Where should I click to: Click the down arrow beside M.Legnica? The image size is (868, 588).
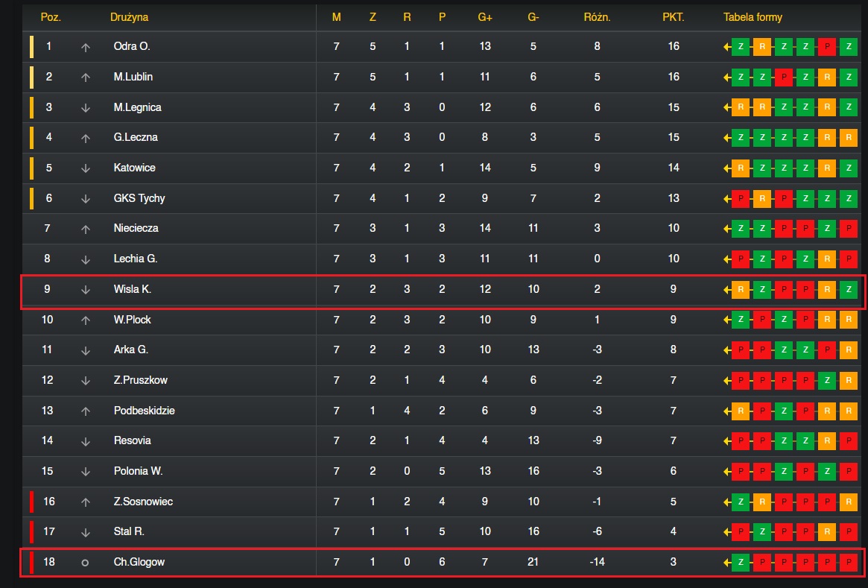(x=85, y=108)
